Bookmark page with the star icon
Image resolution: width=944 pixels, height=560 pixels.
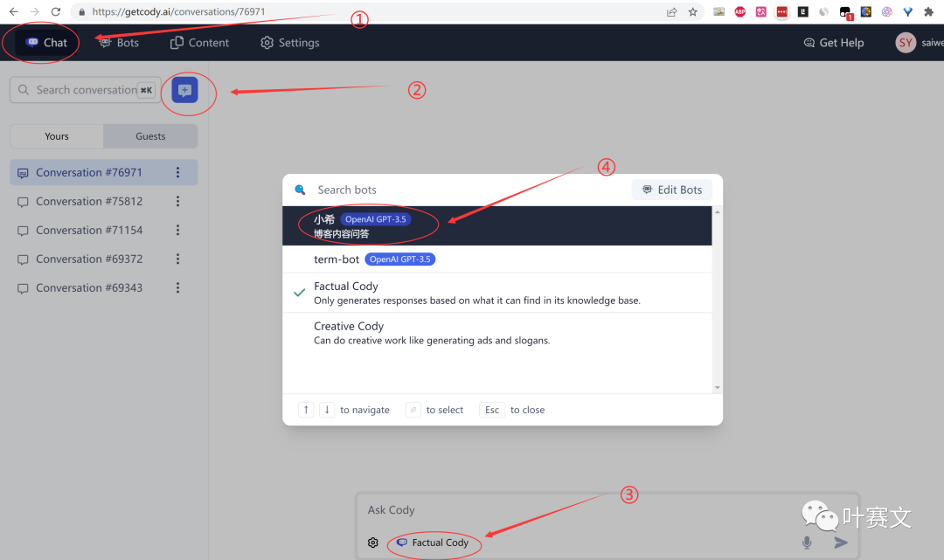[693, 12]
